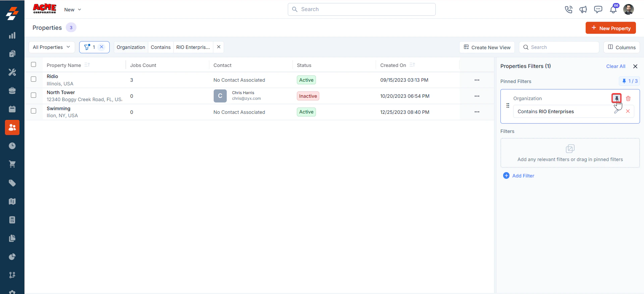Click the global Search field in header

click(362, 9)
